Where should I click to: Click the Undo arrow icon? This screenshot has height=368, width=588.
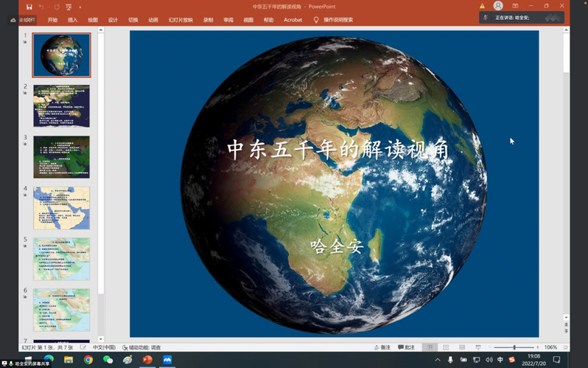[42, 7]
